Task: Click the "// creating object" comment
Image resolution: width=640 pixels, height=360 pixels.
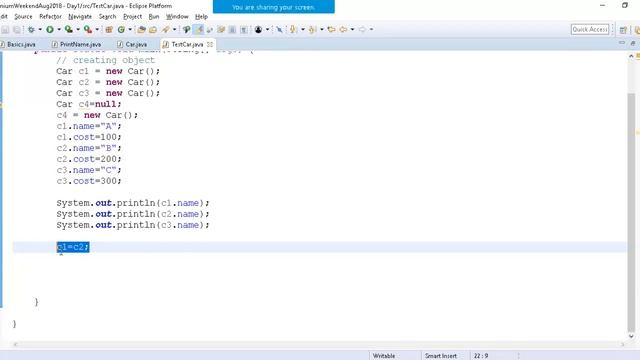Action: click(x=105, y=60)
